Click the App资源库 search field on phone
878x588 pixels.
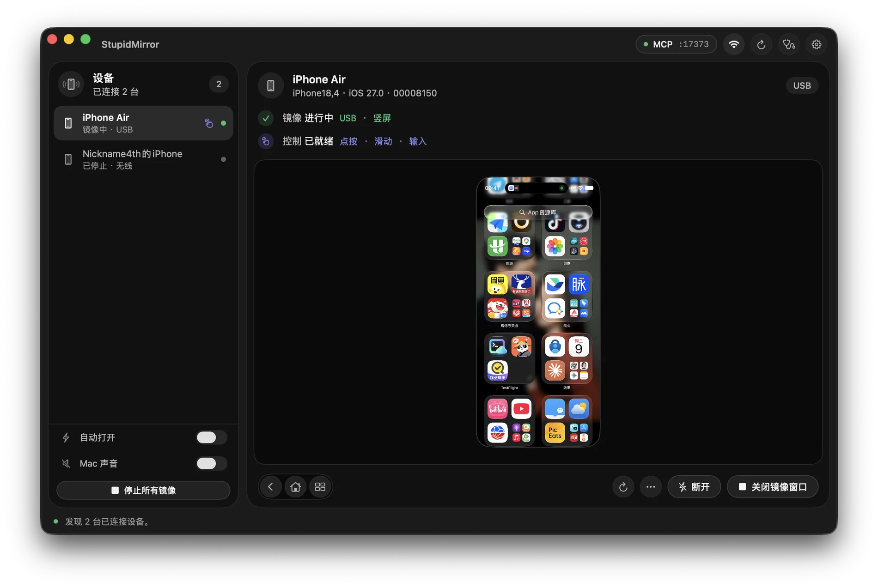pos(538,212)
